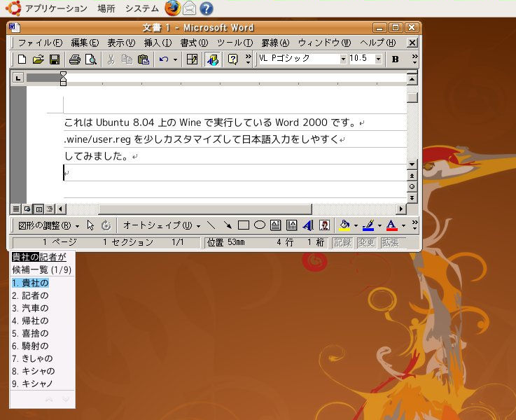Viewport: 516px width, 420px height.
Task: Open the 図形の調整 menu
Action: [x=49, y=225]
